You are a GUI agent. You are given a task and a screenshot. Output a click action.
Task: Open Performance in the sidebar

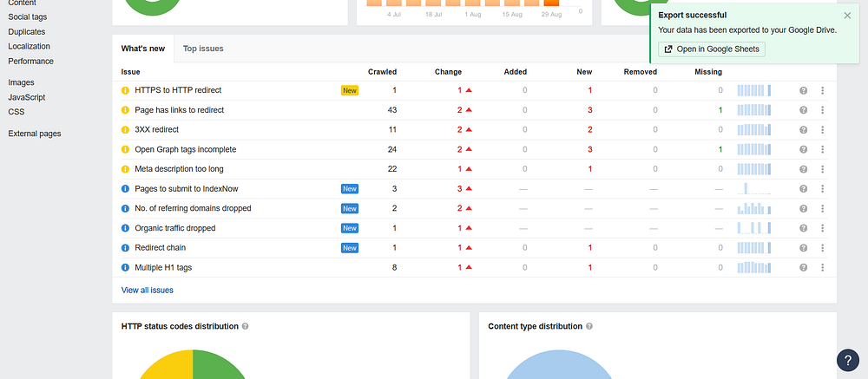pos(31,61)
